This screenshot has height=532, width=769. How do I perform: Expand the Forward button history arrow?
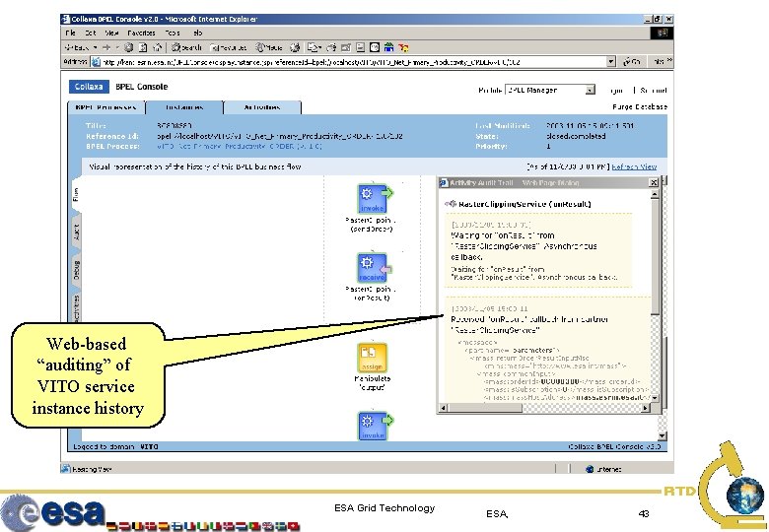tap(116, 47)
